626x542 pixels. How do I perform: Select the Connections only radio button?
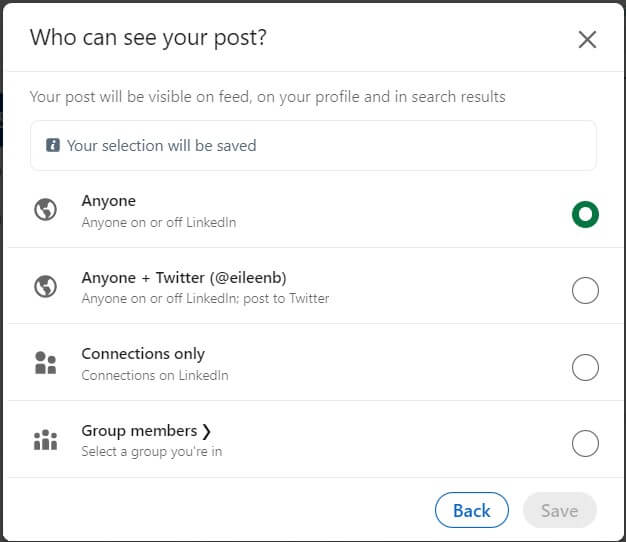(585, 367)
